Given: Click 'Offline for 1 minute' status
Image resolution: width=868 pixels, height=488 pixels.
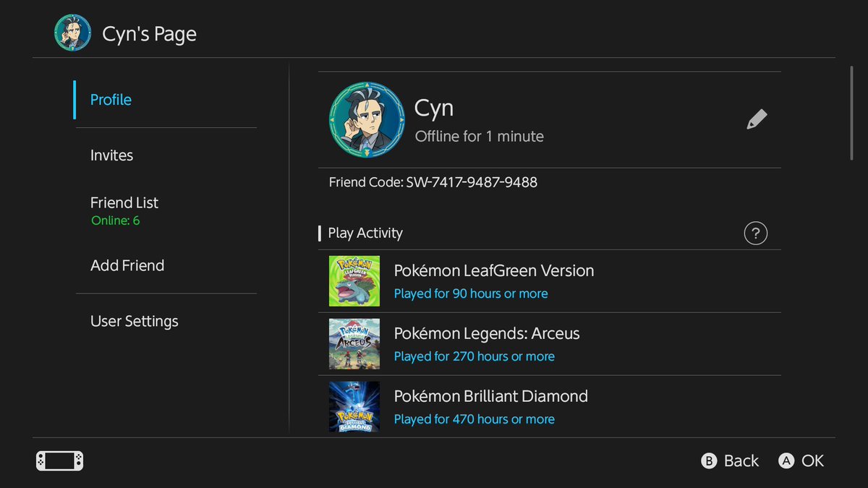Looking at the screenshot, I should coord(480,136).
